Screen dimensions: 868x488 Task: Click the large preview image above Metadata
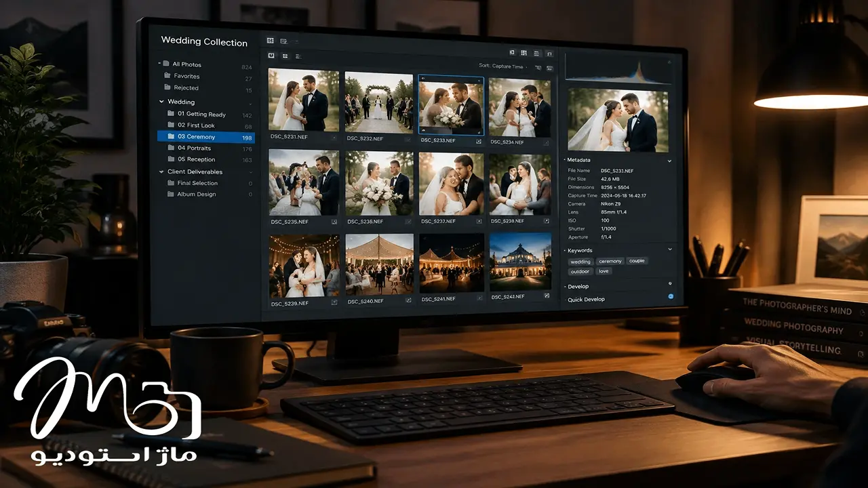click(618, 119)
